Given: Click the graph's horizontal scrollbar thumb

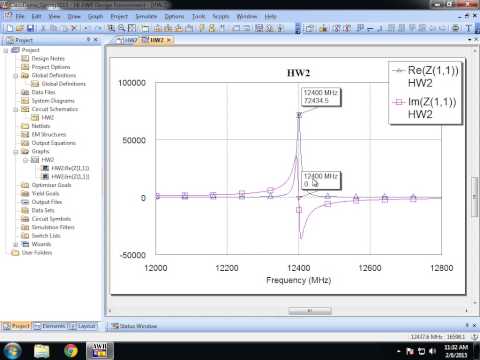Looking at the screenshot, I should tap(309, 311).
